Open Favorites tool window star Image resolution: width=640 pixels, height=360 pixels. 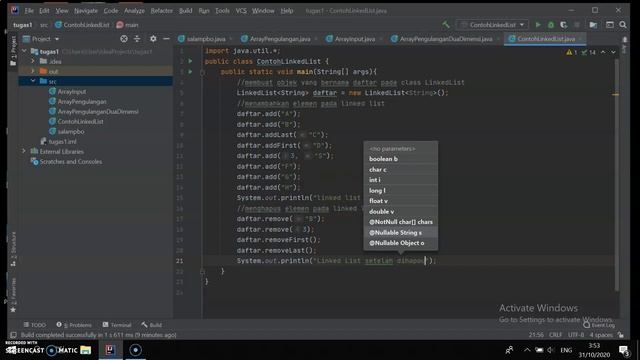(13, 310)
